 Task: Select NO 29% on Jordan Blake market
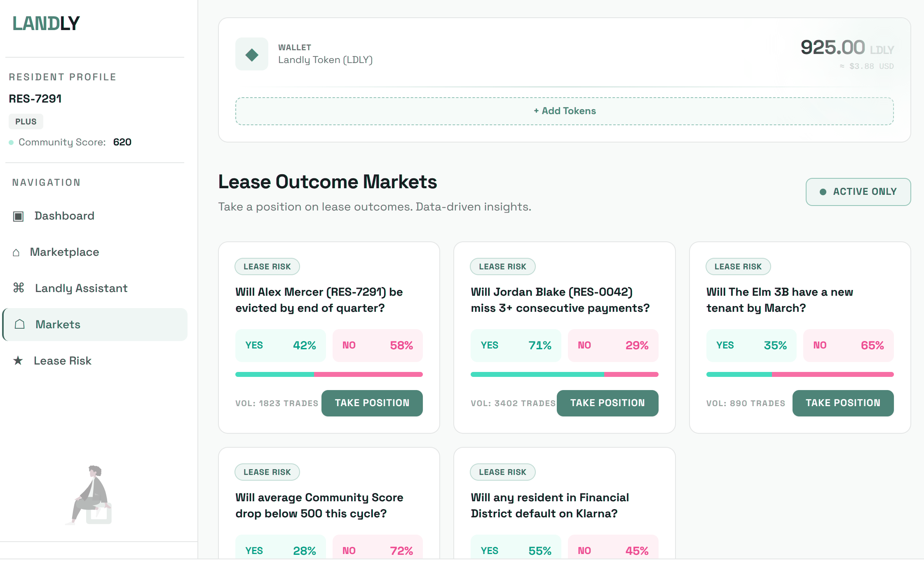coord(612,346)
